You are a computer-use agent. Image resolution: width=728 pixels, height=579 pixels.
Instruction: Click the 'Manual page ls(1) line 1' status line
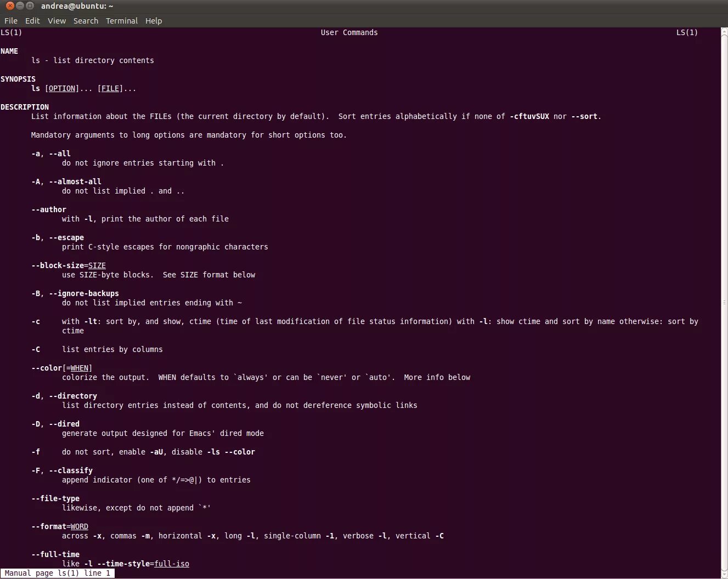tap(58, 573)
